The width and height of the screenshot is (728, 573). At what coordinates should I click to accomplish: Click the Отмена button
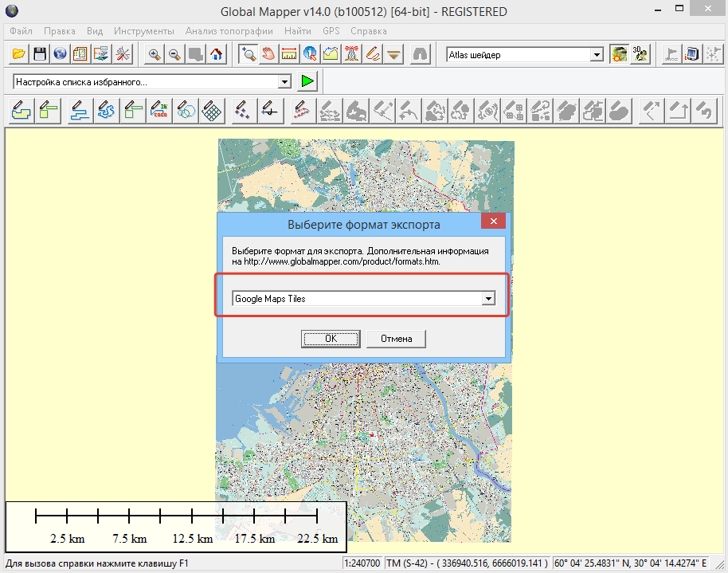396,339
